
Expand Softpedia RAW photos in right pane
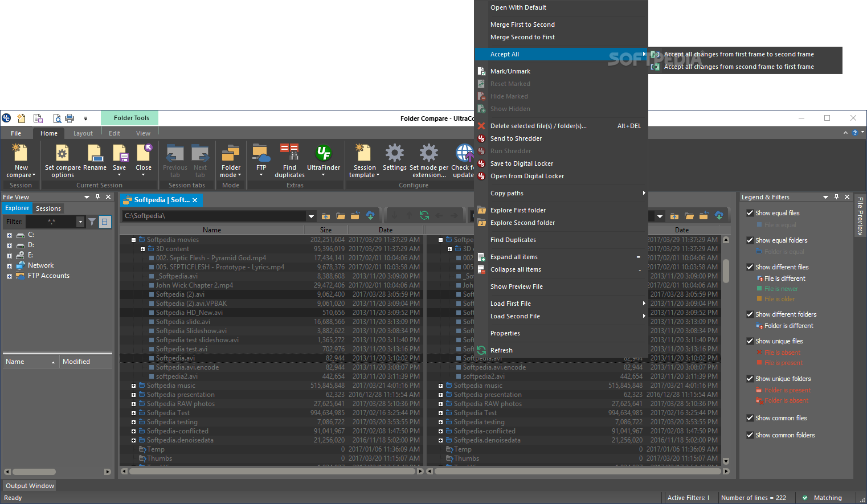(441, 404)
